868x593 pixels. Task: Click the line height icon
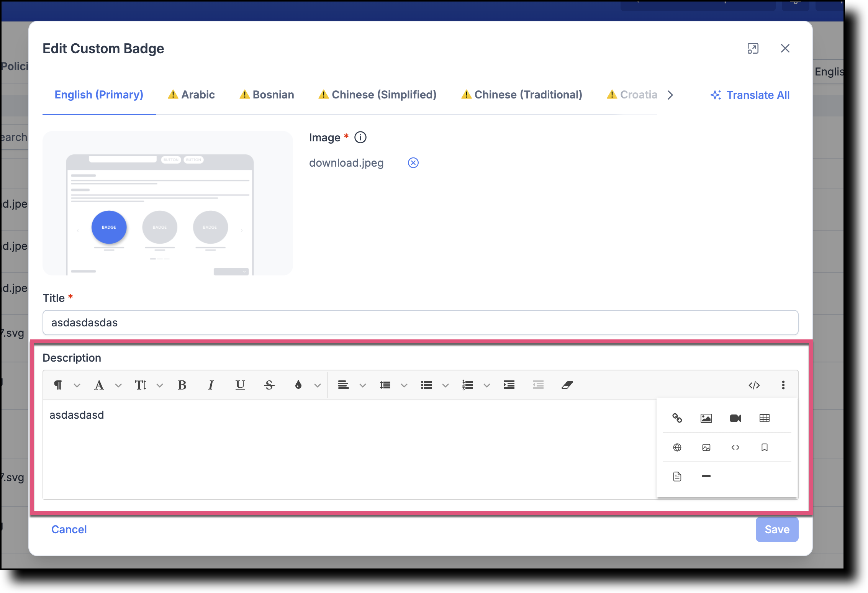click(385, 385)
